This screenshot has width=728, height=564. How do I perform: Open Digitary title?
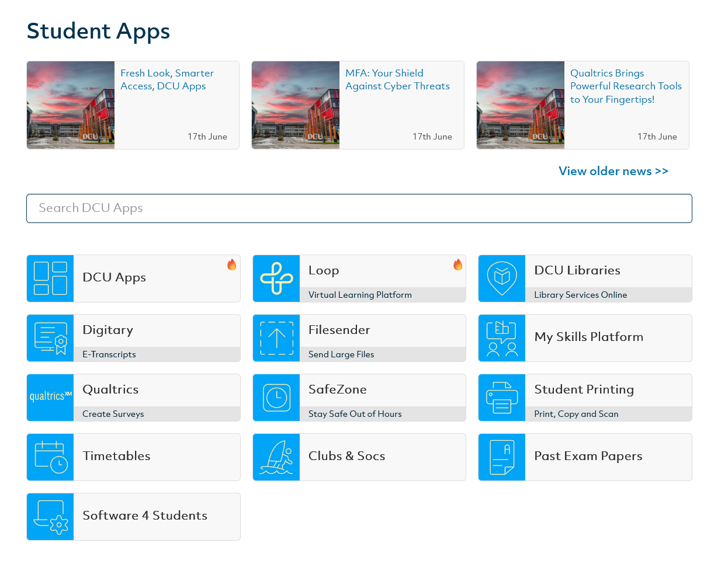tap(108, 330)
